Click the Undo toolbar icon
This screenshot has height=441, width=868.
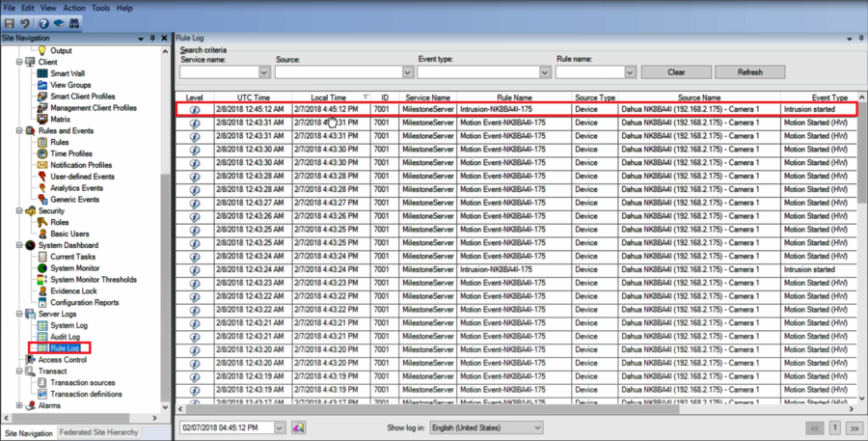[25, 24]
